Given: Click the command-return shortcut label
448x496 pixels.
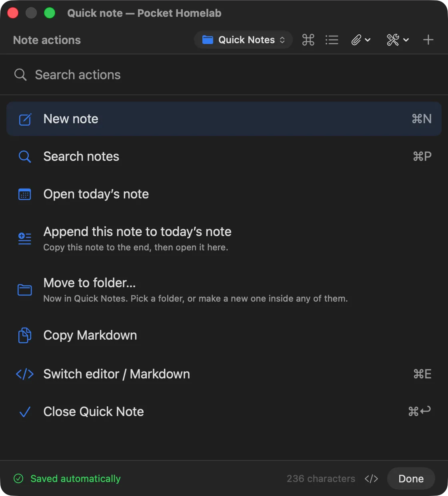Looking at the screenshot, I should [420, 411].
